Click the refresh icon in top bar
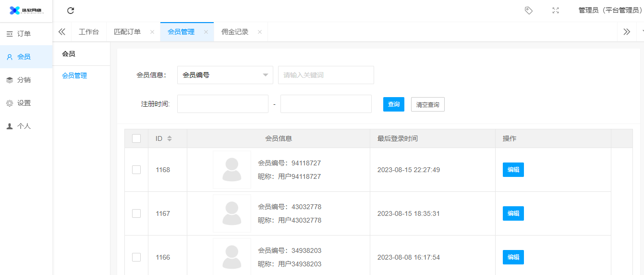 point(71,11)
